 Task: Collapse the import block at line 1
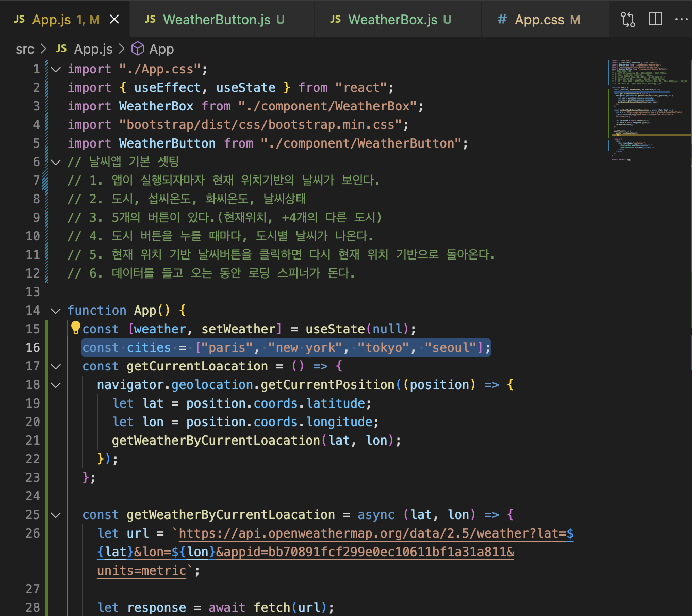(x=56, y=69)
